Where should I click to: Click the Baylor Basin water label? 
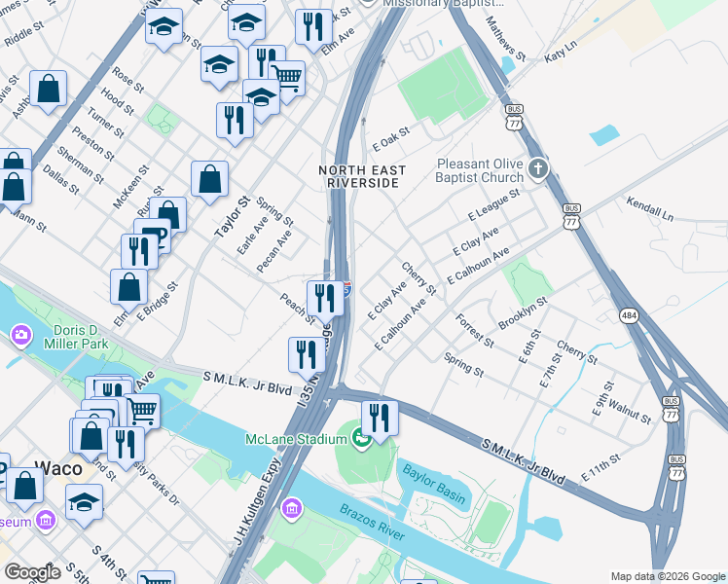[x=434, y=485]
